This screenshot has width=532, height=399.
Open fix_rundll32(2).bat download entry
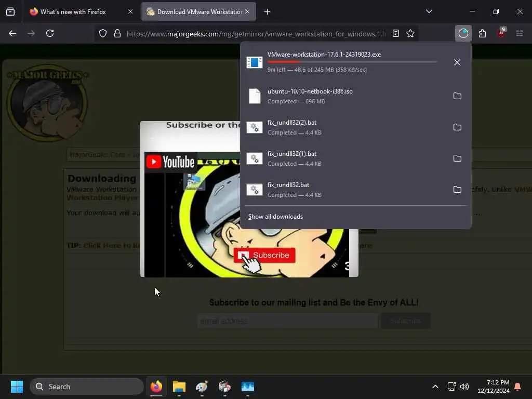[344, 127]
